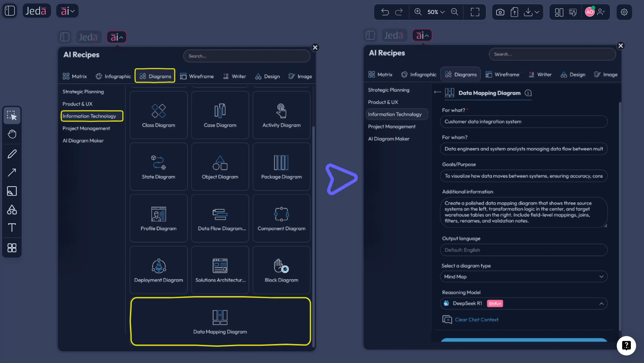Select the arrow connector tool
Screen dimensions: 644x363
[12, 172]
